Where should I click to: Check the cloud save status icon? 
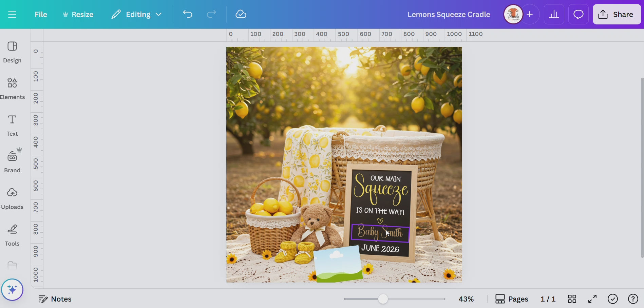(x=241, y=14)
